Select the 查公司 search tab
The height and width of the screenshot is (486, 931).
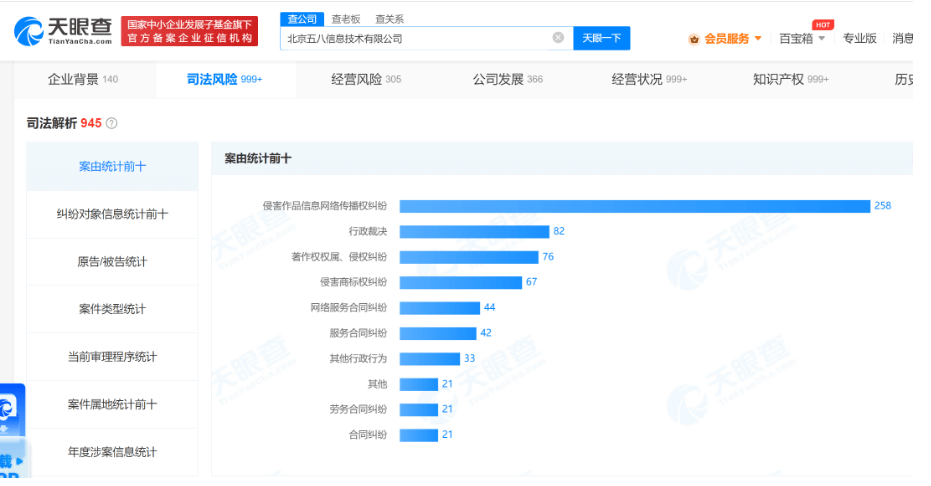click(x=302, y=19)
